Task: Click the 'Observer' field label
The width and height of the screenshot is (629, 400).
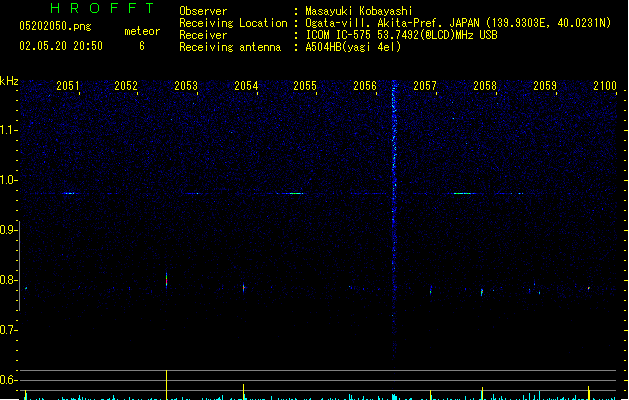Action: (x=203, y=11)
